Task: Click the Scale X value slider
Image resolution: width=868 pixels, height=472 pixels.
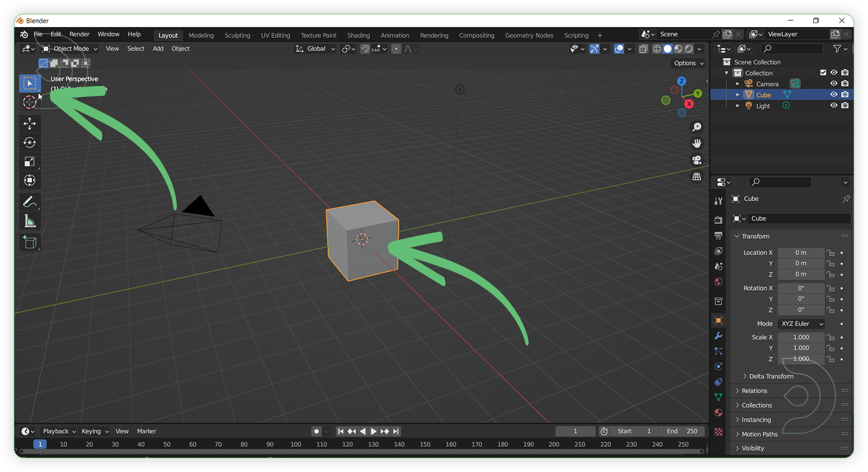Action: [x=801, y=337]
